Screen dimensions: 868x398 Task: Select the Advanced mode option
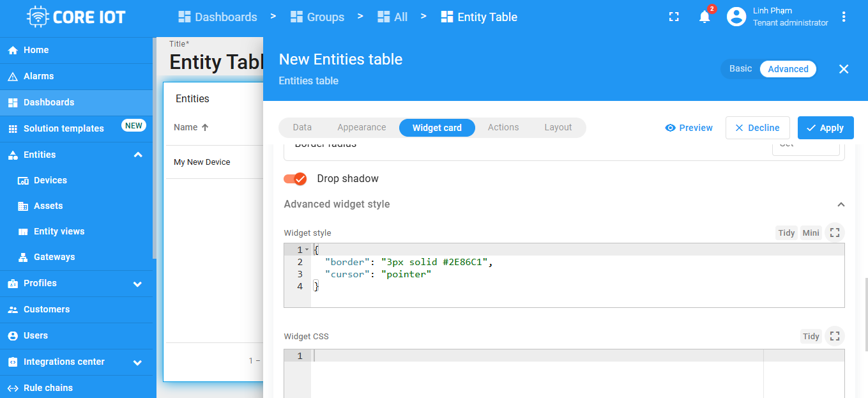[x=788, y=69]
